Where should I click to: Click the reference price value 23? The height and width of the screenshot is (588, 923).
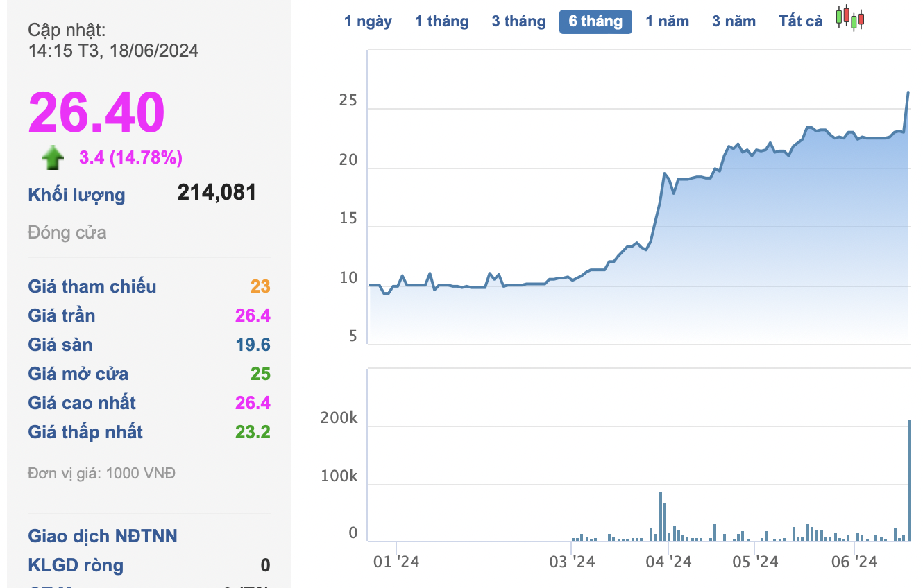tap(260, 286)
